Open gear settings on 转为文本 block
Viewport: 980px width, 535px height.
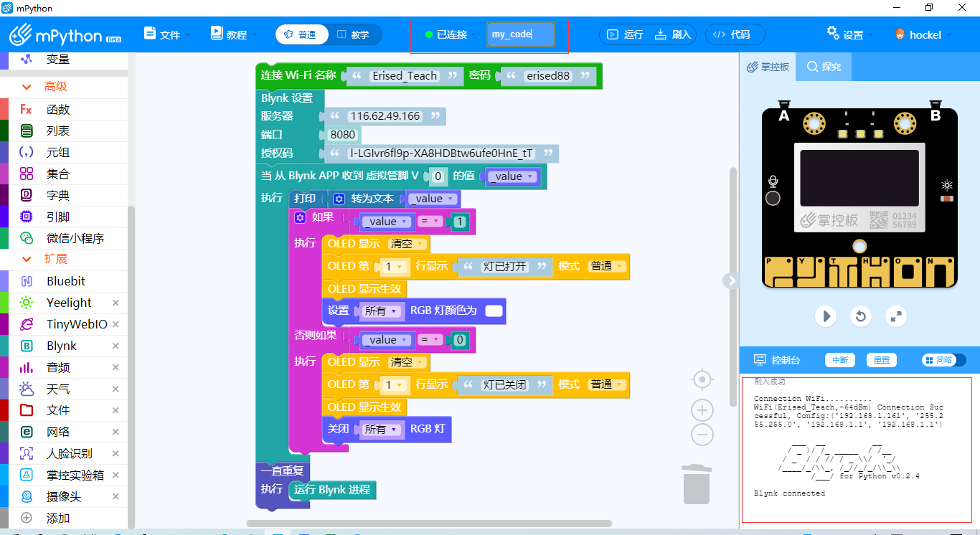pyautogui.click(x=339, y=199)
